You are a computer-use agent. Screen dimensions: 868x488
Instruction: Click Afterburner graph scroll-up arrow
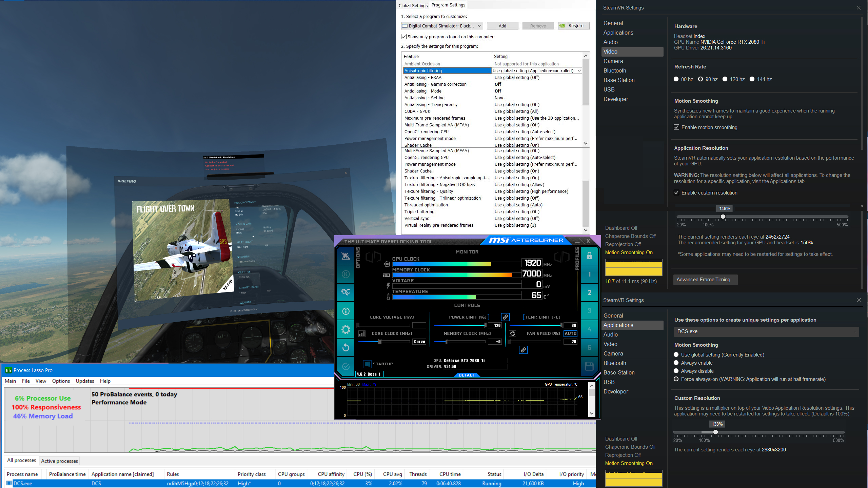click(x=592, y=386)
